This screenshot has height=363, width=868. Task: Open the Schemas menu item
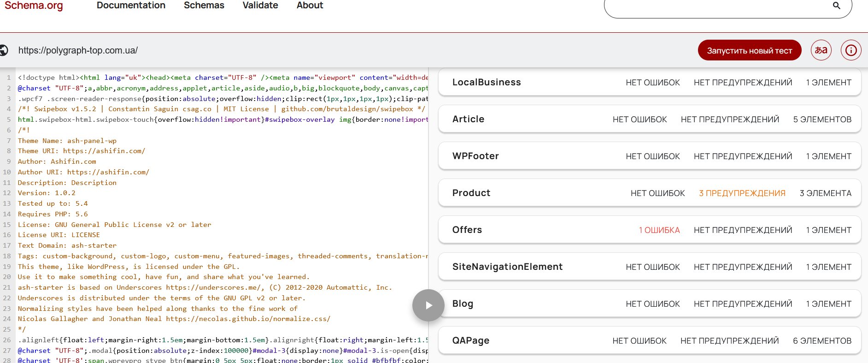(204, 6)
